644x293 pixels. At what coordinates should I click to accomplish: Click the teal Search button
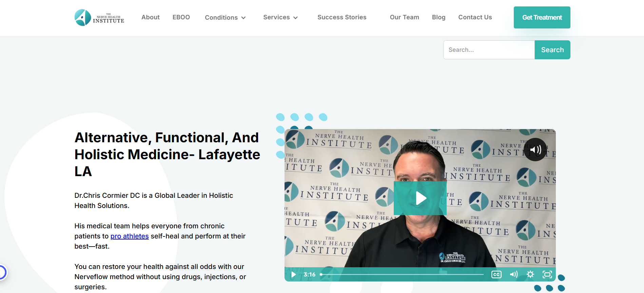(x=552, y=50)
